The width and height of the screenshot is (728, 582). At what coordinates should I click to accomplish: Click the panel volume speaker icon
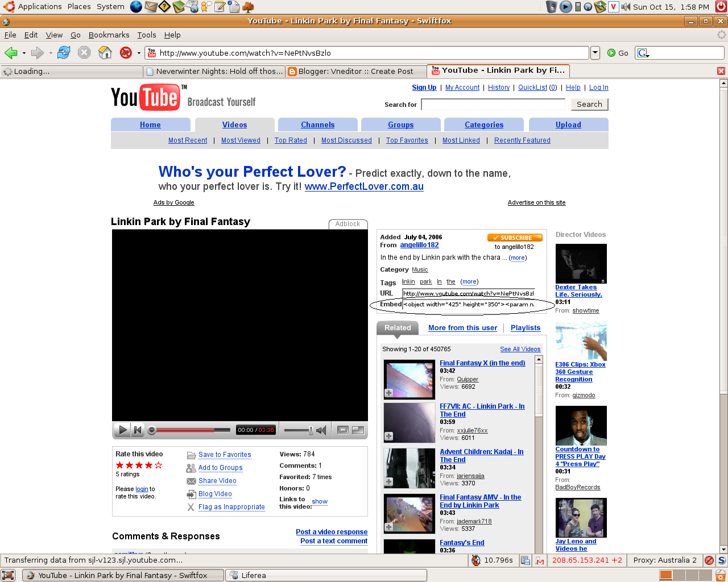tap(626, 7)
